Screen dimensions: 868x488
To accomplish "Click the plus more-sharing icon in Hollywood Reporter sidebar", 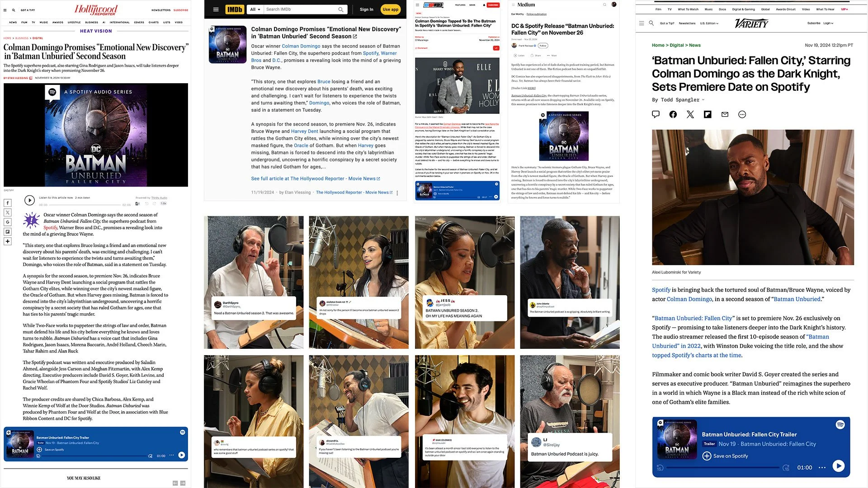I will point(8,241).
